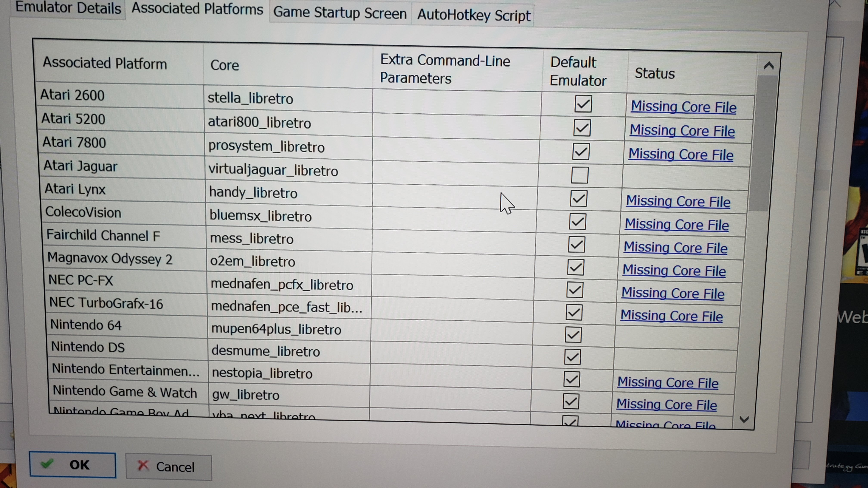Toggle default emulator checkbox for ColecoVision
The width and height of the screenshot is (868, 488).
(x=578, y=222)
